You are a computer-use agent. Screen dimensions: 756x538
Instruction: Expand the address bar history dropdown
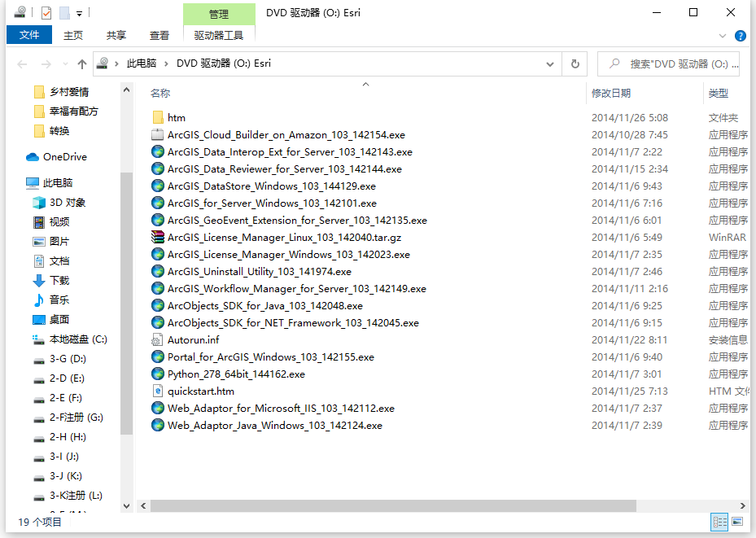549,63
